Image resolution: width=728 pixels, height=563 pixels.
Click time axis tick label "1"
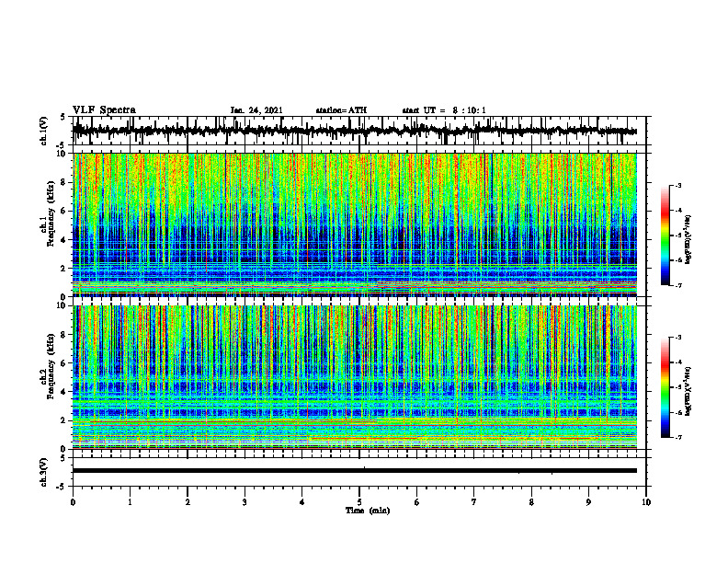point(130,502)
